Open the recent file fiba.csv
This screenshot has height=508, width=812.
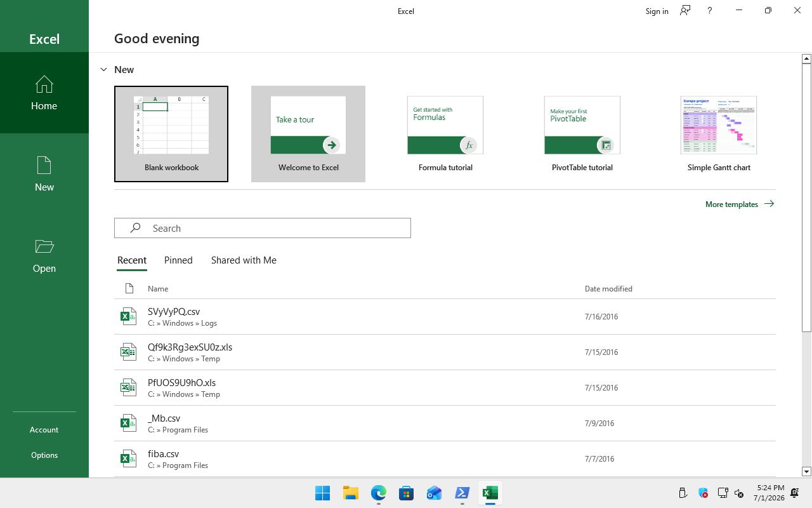[445, 458]
